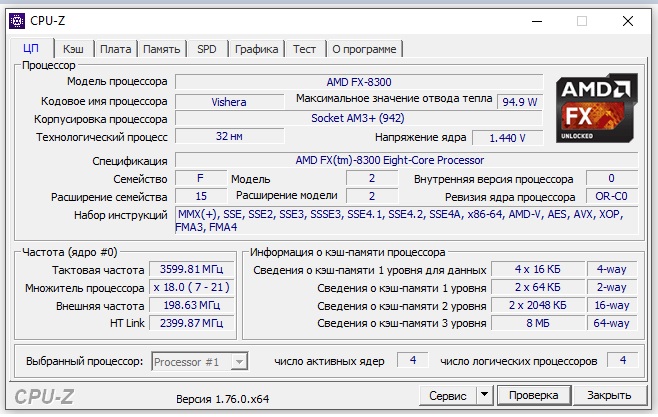Image resolution: width=658 pixels, height=417 pixels.
Task: Open the Плата tab
Action: [115, 49]
